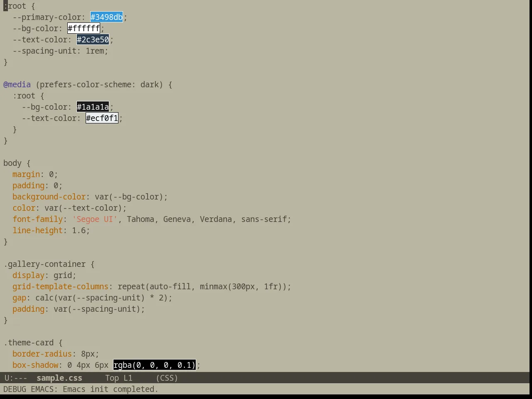Click the 'border-radius' property

point(42,354)
